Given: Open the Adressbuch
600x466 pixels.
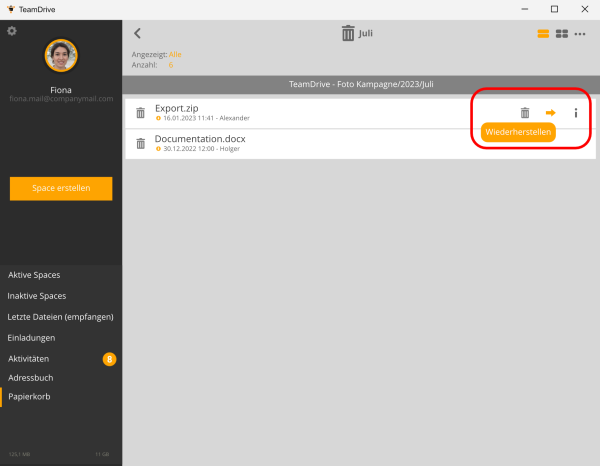Looking at the screenshot, I should pos(31,378).
